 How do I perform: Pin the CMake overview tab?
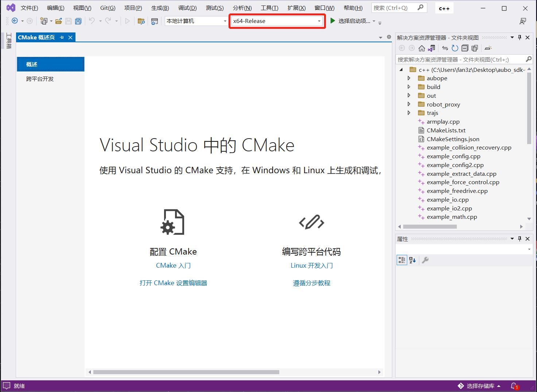62,37
